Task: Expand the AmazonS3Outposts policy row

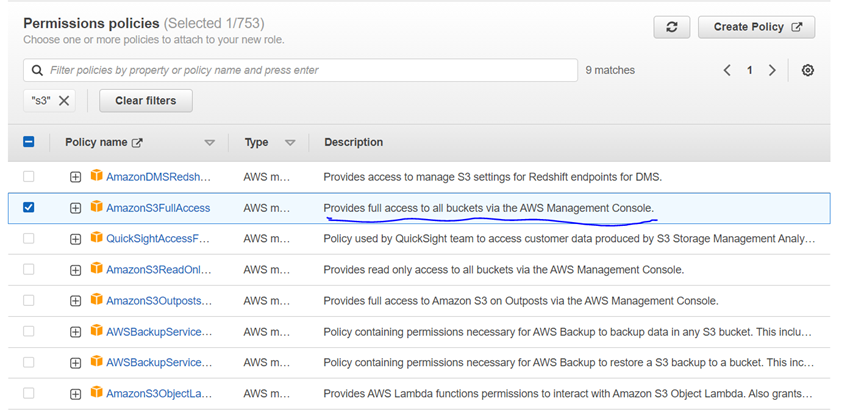Action: click(x=75, y=301)
